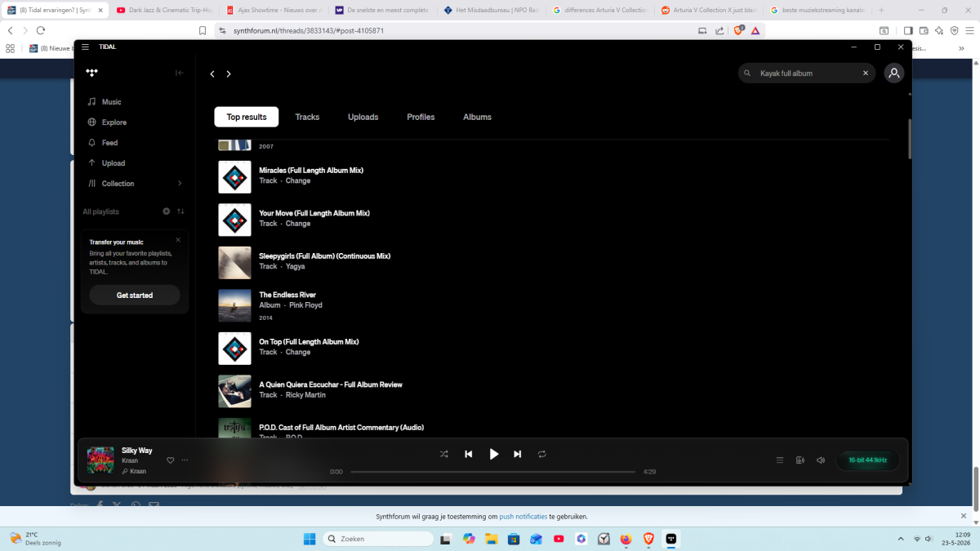Click the Kraan artist name in player
Viewport: 980px width, 551px height.
pyautogui.click(x=130, y=460)
